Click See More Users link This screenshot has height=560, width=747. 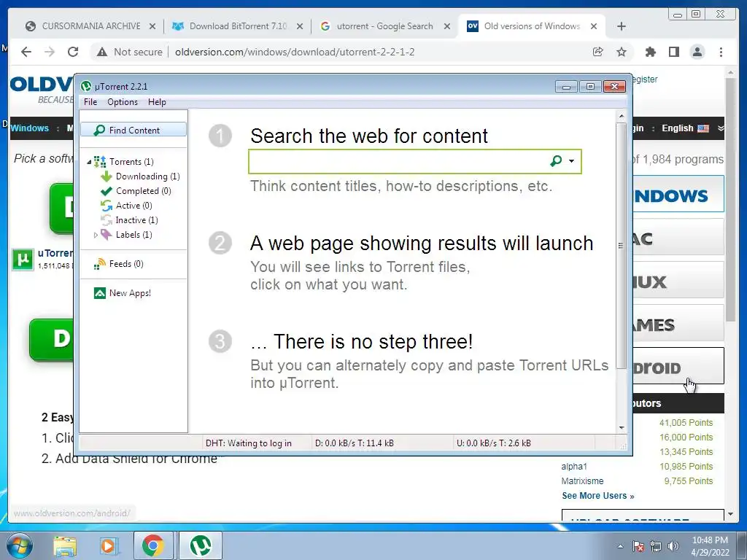598,496
